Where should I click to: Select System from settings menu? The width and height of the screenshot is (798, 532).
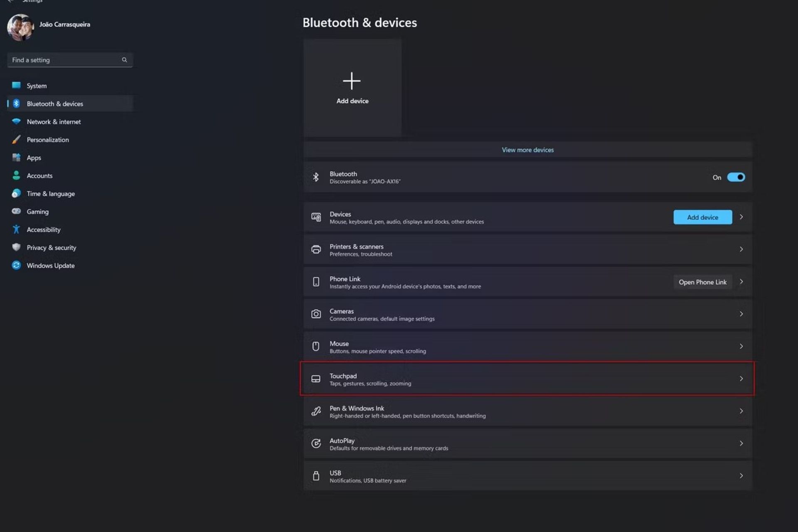point(37,86)
